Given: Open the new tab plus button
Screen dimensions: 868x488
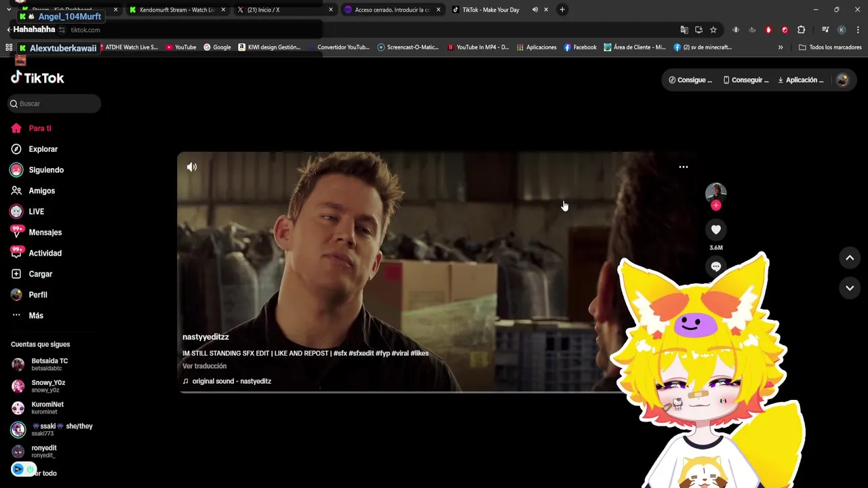Looking at the screenshot, I should pyautogui.click(x=562, y=9).
